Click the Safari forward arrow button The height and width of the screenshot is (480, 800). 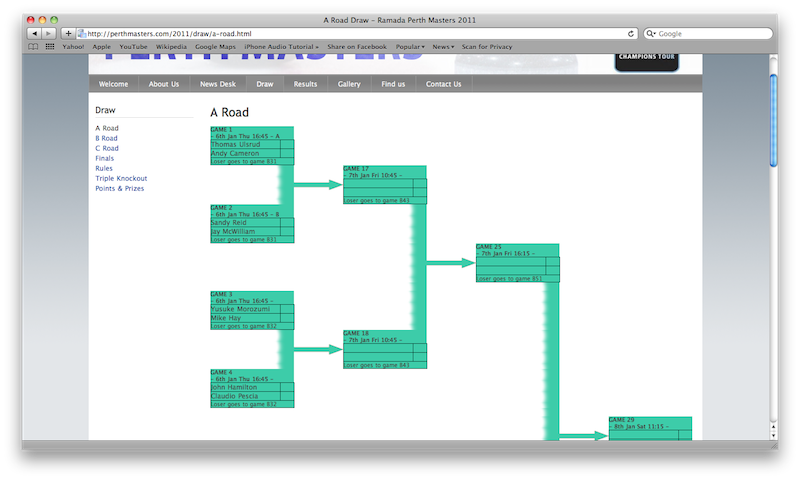coord(48,34)
